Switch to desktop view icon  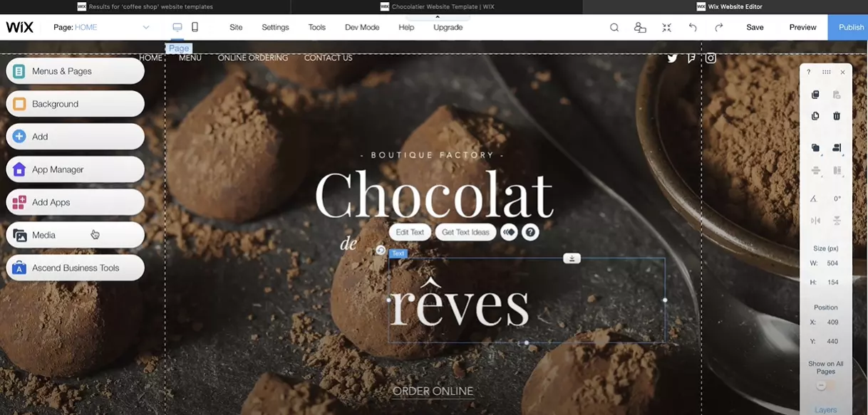(x=177, y=27)
